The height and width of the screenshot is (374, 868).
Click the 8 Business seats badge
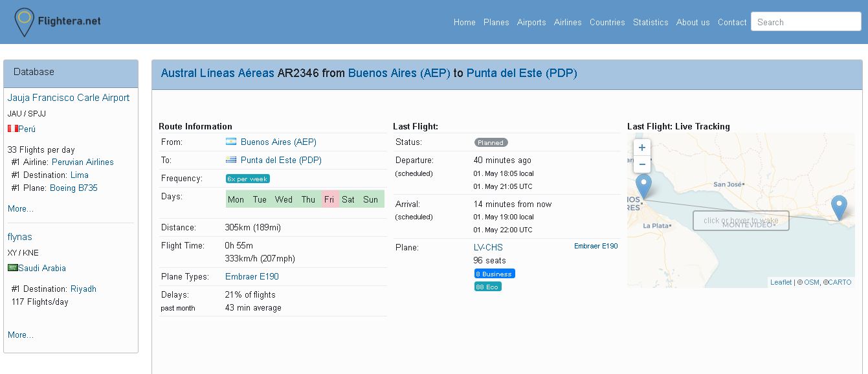(495, 274)
